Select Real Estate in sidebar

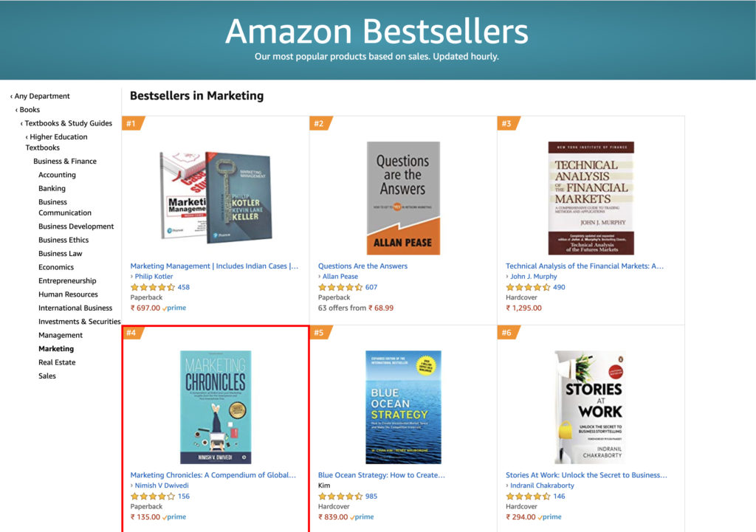57,362
